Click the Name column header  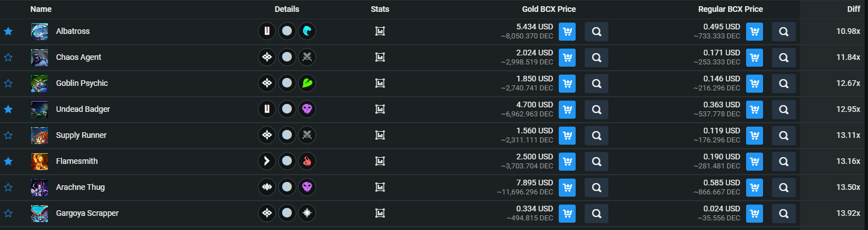click(41, 9)
